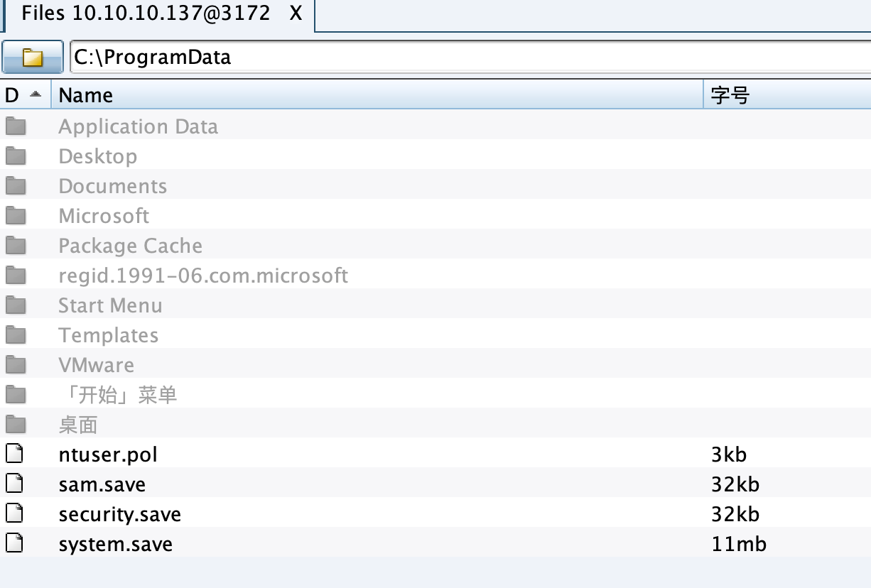Click the Microsoft folder icon
Viewport: 871px width, 588px height.
click(16, 216)
